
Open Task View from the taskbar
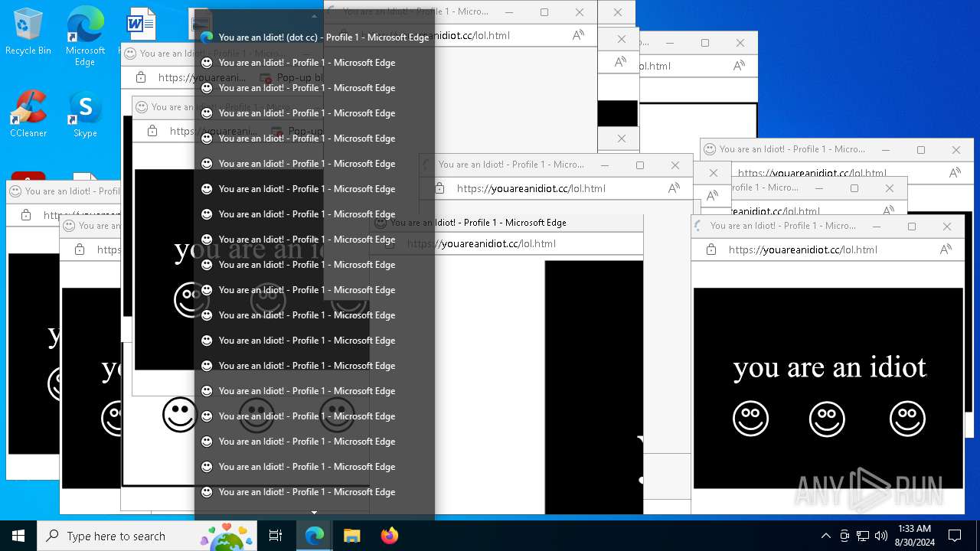(276, 536)
